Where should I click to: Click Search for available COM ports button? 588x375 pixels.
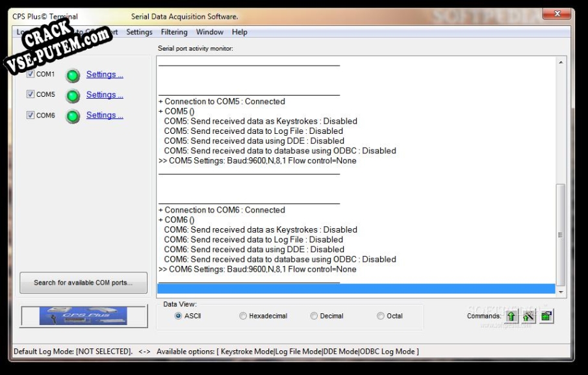83,282
